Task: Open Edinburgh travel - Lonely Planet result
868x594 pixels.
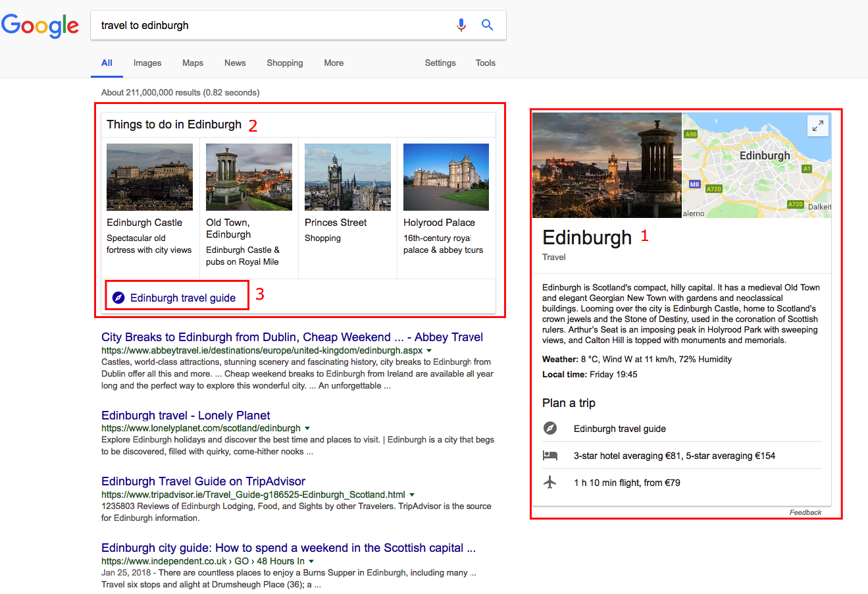Action: pos(186,416)
